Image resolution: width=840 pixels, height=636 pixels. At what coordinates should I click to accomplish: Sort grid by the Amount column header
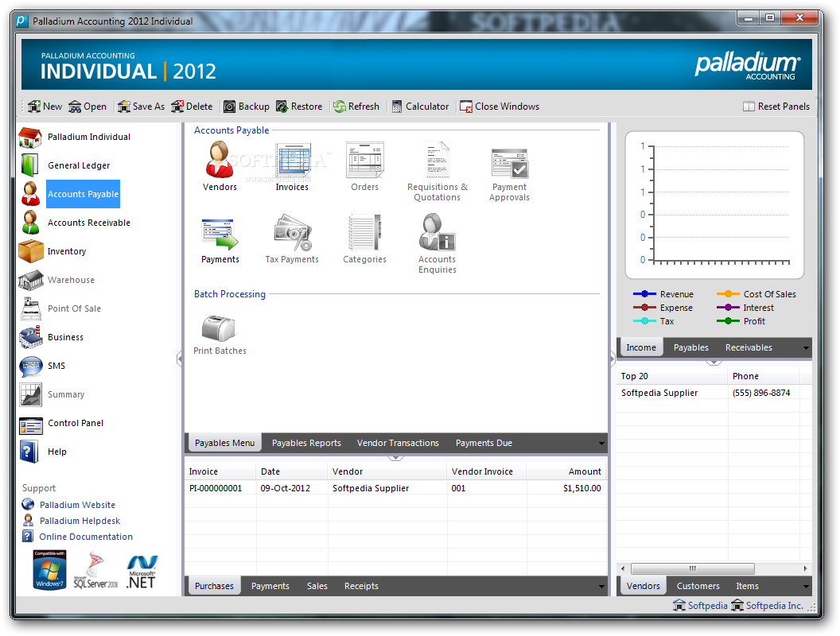[x=566, y=471]
